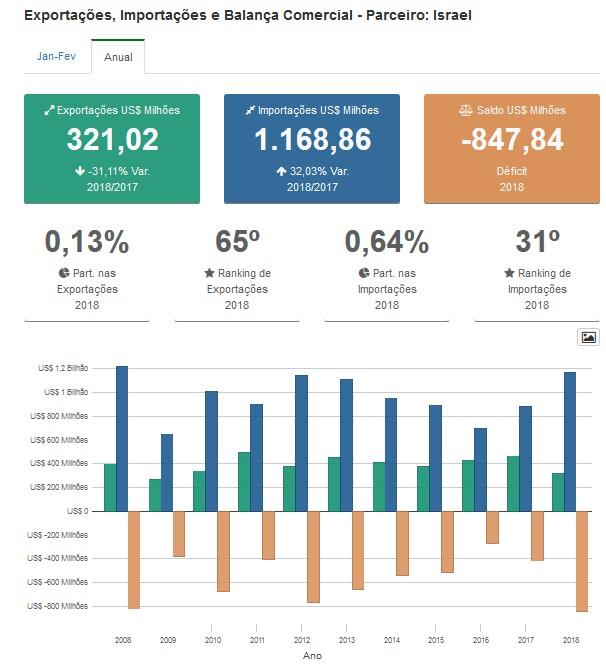Image resolution: width=606 pixels, height=664 pixels.
Task: Click the green Exportações value 321,02
Action: [112, 140]
